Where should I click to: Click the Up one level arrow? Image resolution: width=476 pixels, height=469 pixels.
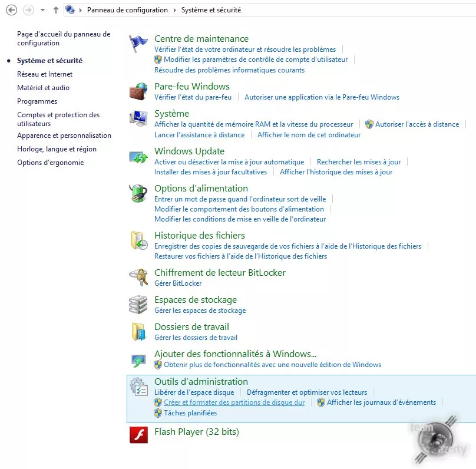[x=56, y=10]
